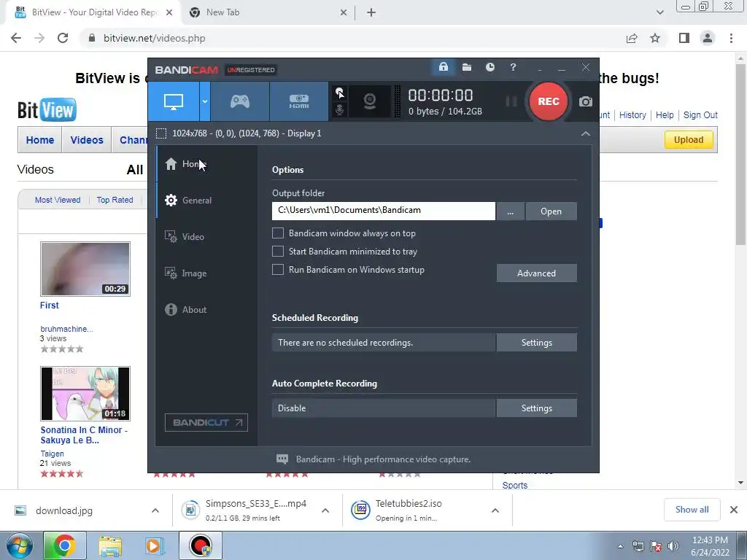The height and width of the screenshot is (560, 747).
Task: Open a new Chrome tab with plus
Action: [x=371, y=13]
